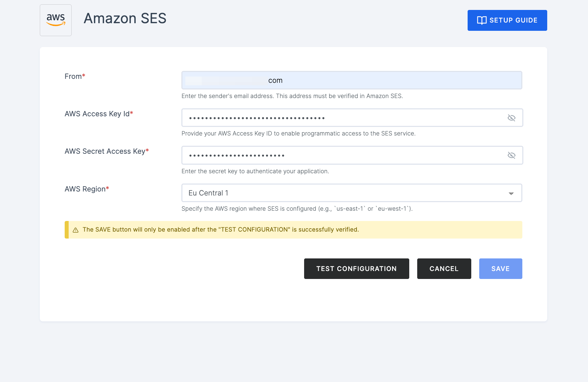Focus the From email input field
588x382 pixels.
pyautogui.click(x=352, y=80)
